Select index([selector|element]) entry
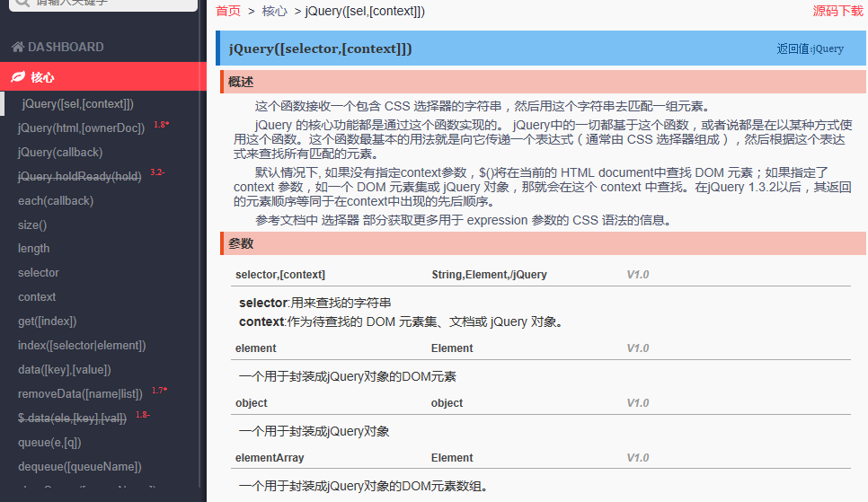Viewport: 868px width, 502px height. [x=82, y=346]
